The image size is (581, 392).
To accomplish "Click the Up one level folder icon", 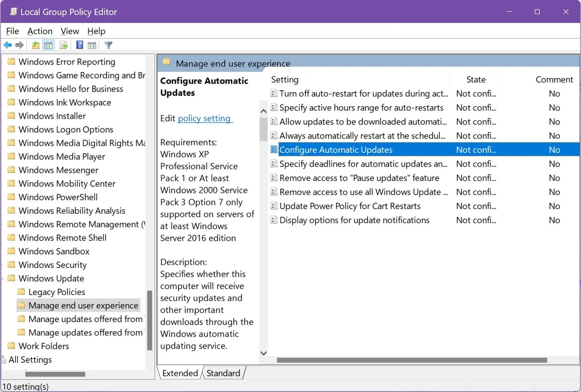I will click(36, 45).
